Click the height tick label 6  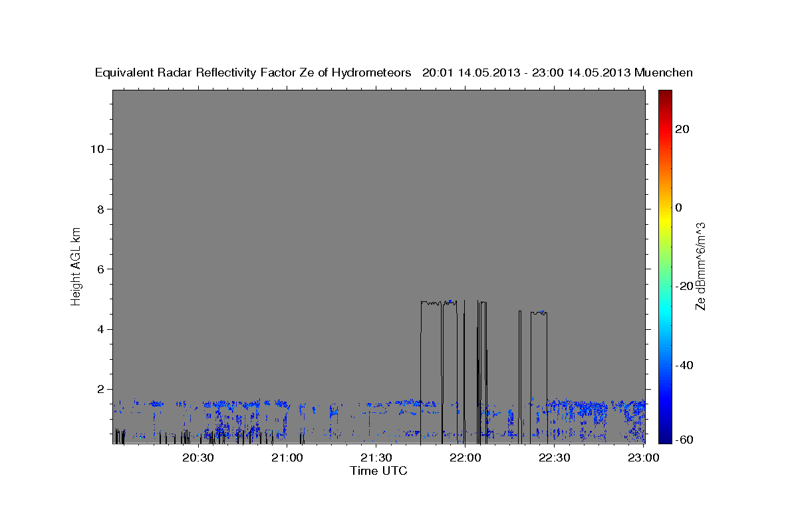[x=100, y=269]
